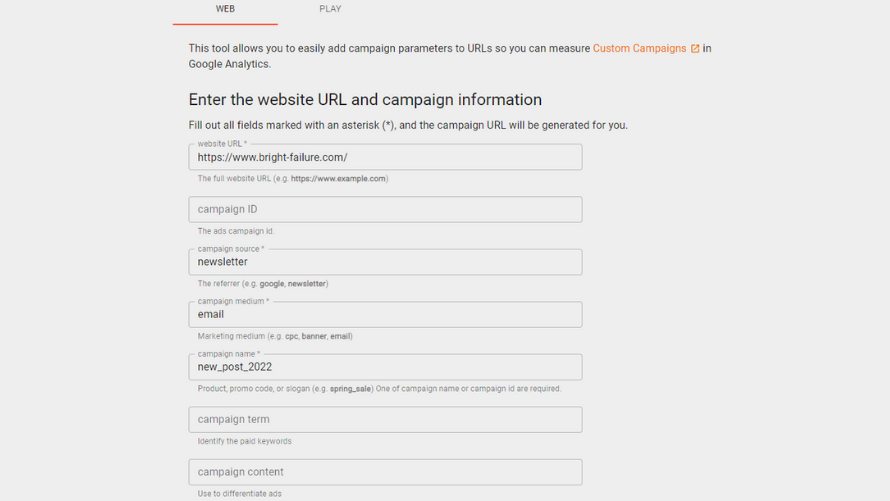Click the 'Use to differentiate ads' helper text

(x=240, y=494)
